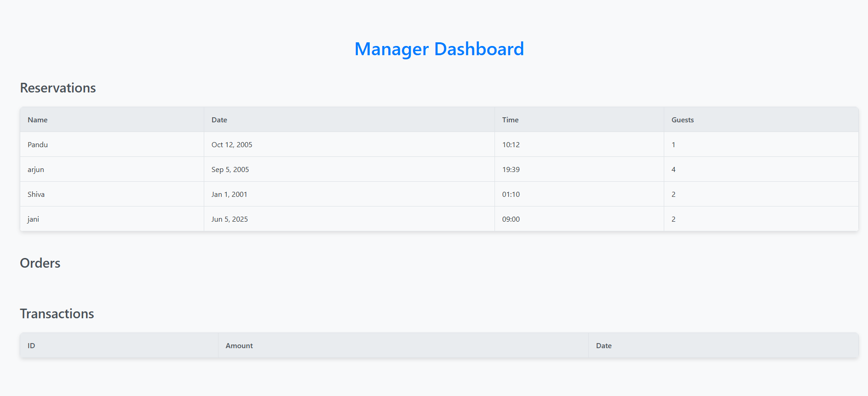Click the Transactions section heading
Viewport: 868px width, 396px height.
click(57, 314)
